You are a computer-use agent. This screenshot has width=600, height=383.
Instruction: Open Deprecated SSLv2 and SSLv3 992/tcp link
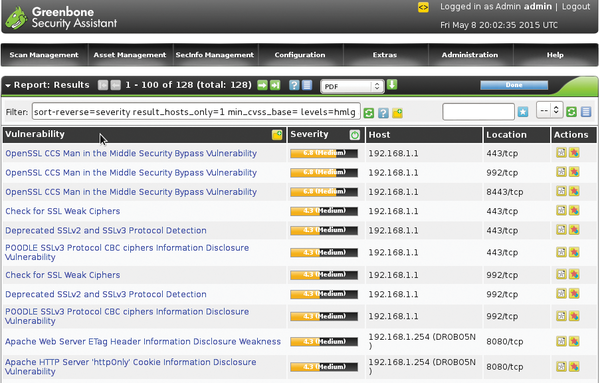click(106, 294)
